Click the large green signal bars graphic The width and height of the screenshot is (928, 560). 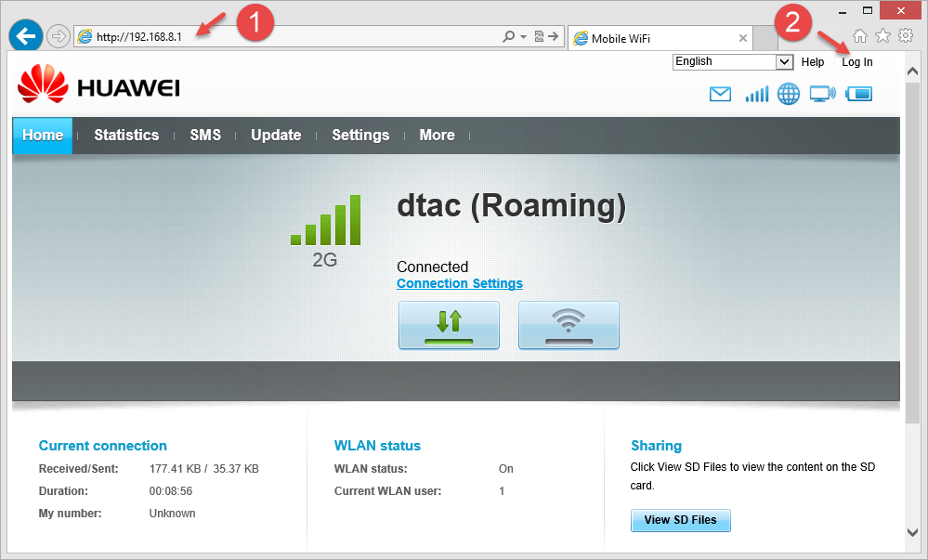click(x=325, y=219)
